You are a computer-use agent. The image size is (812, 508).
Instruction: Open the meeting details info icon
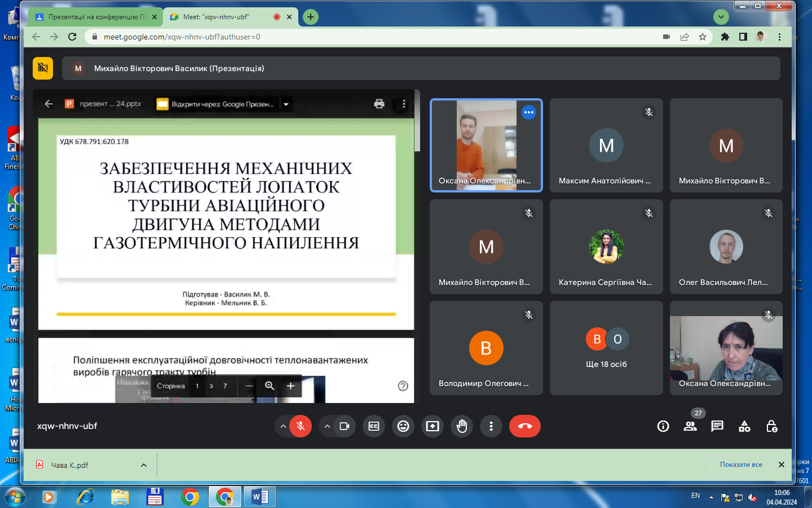click(663, 426)
